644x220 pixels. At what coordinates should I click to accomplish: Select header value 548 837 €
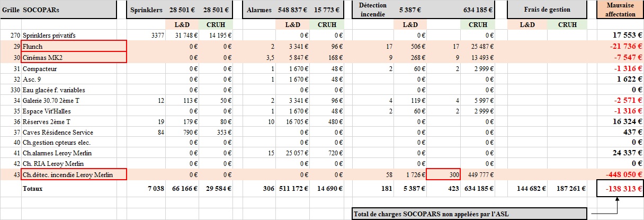[293, 10]
